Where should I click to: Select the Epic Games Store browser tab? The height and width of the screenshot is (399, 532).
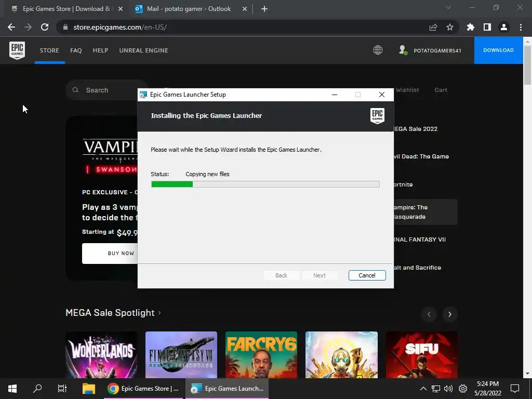pos(66,9)
